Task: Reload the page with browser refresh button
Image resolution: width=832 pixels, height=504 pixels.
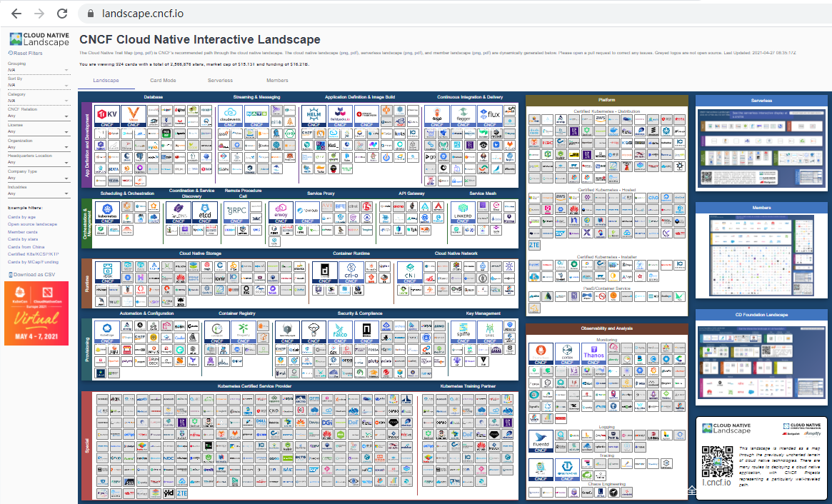Action: [62, 14]
